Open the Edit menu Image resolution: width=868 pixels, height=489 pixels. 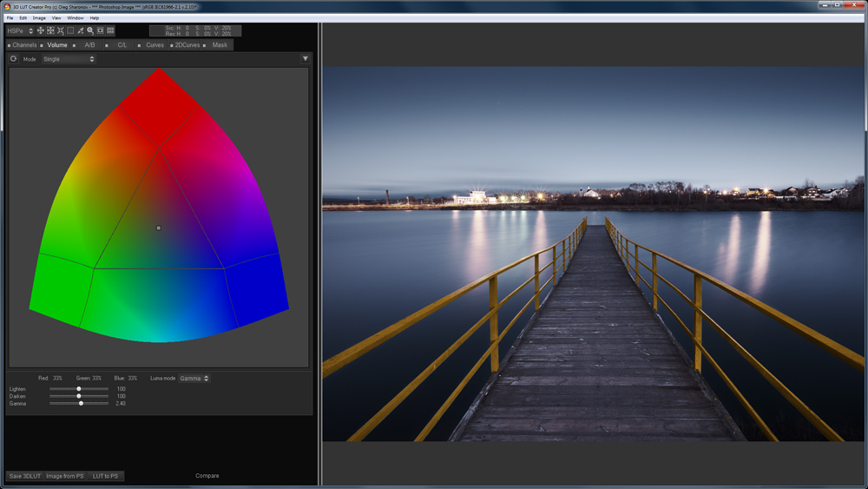pyautogui.click(x=23, y=17)
